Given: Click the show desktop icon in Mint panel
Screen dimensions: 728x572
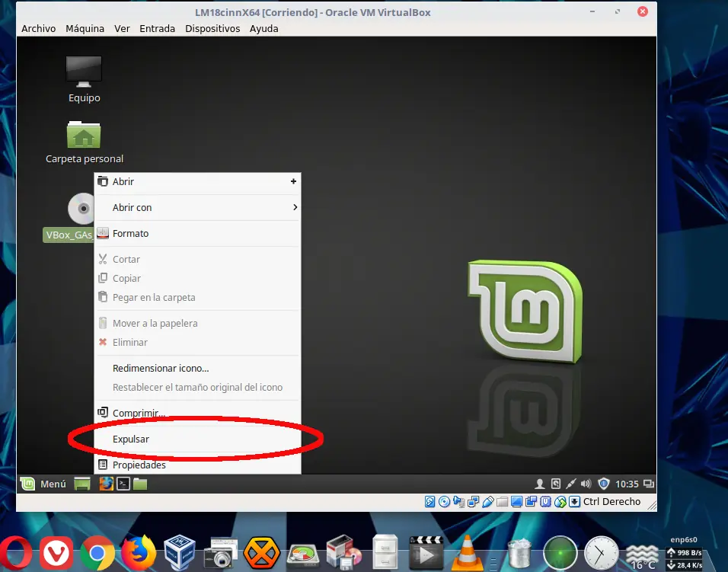Looking at the screenshot, I should click(x=82, y=484).
